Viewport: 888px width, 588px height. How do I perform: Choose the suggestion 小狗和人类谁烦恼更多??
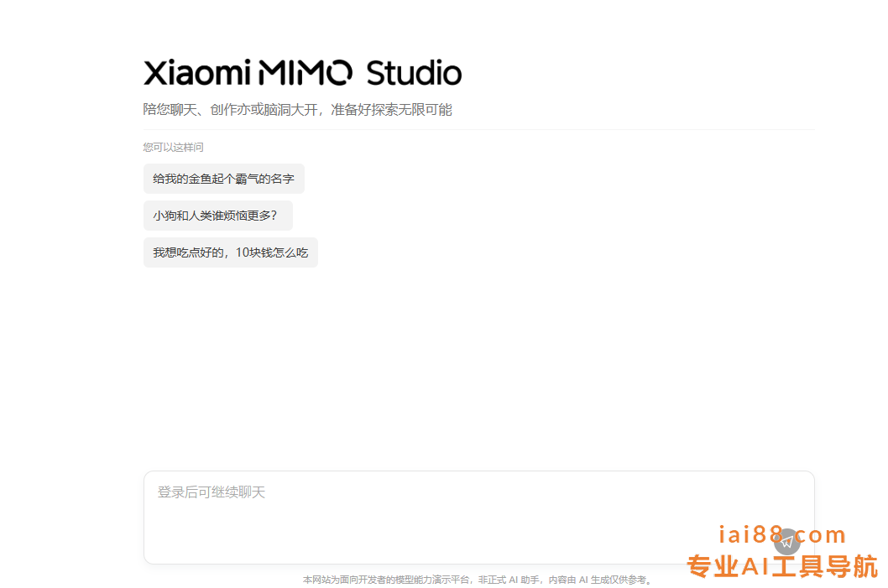218,216
